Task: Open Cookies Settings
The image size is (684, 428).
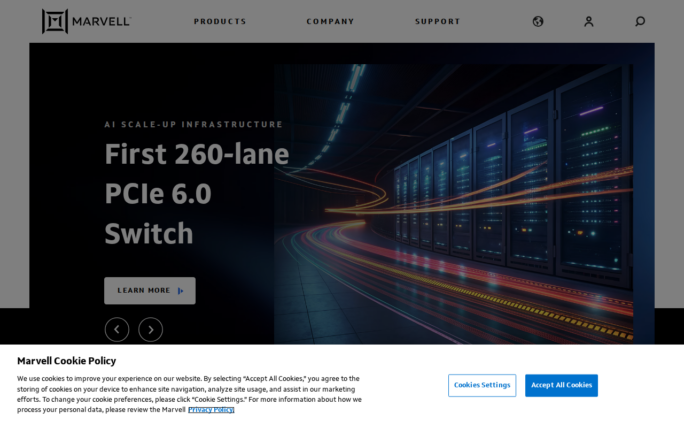Action: point(482,385)
